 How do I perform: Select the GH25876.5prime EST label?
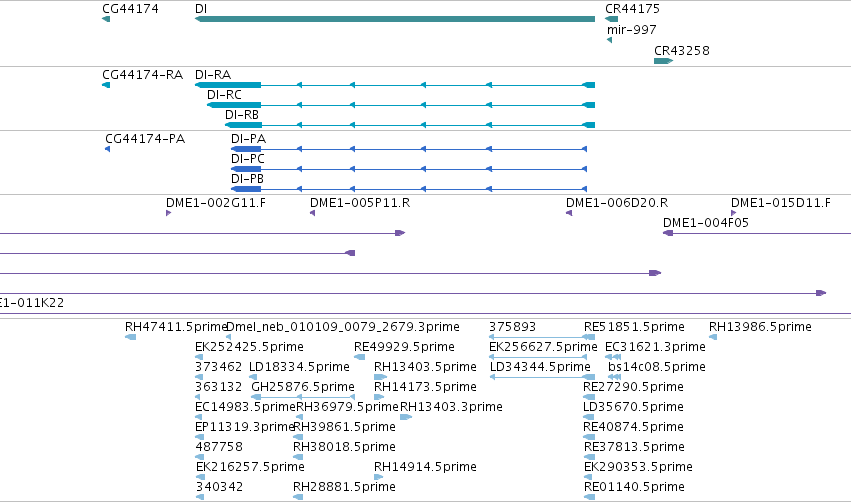(x=303, y=387)
